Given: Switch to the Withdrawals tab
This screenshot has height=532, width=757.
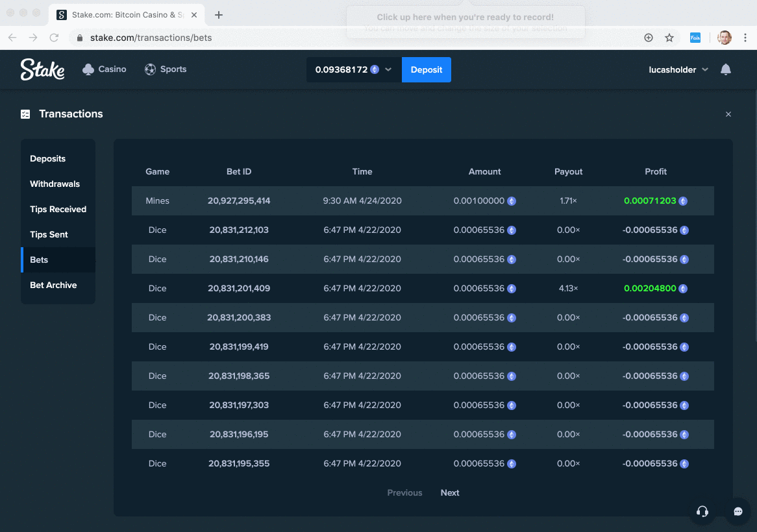Looking at the screenshot, I should click(58, 184).
